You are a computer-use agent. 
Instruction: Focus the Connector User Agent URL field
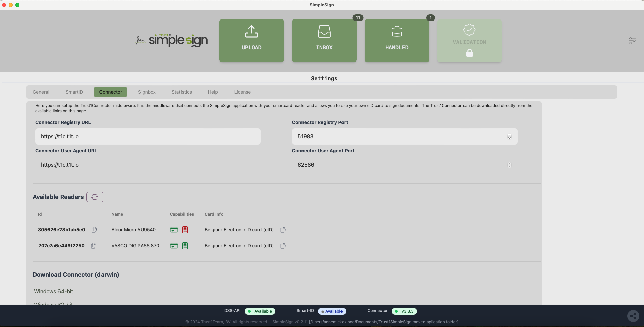148,165
